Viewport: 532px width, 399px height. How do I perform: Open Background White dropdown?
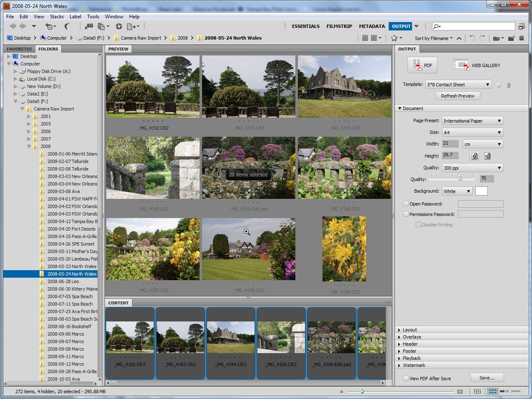click(457, 191)
